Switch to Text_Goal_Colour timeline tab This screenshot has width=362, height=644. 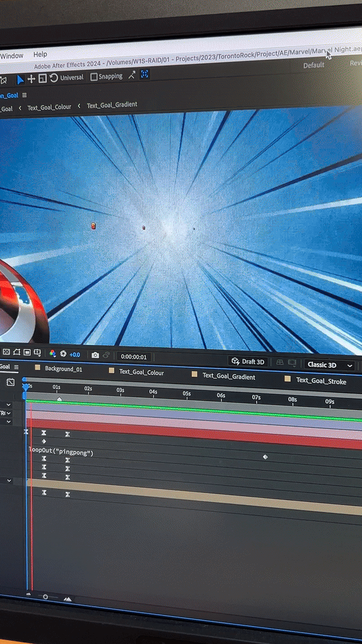tap(141, 372)
